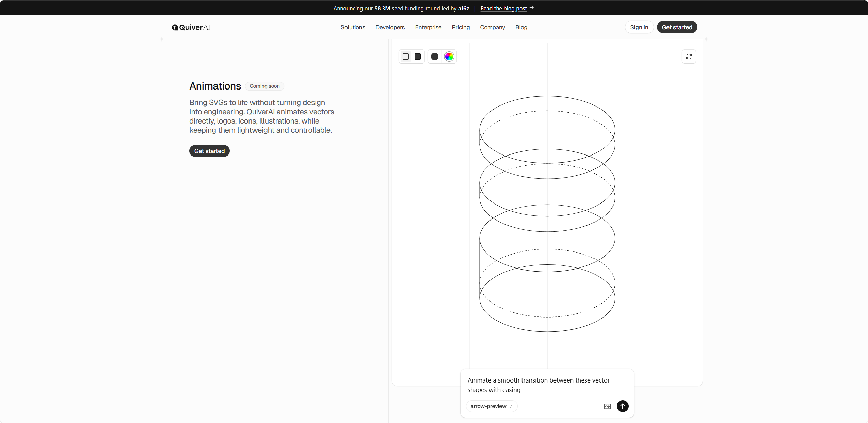
Task: Go to the Blog page
Action: [x=521, y=27]
